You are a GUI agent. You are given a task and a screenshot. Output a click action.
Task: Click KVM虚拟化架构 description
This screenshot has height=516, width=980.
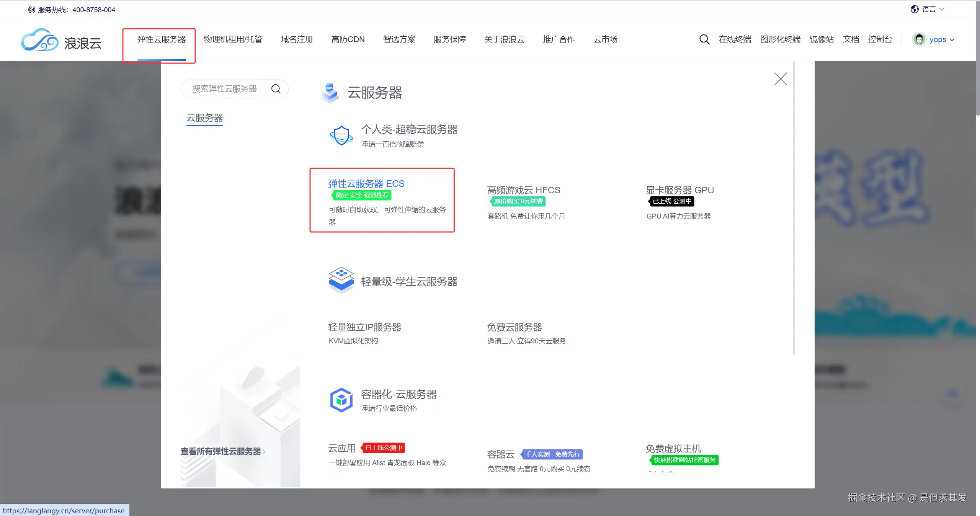(x=353, y=341)
